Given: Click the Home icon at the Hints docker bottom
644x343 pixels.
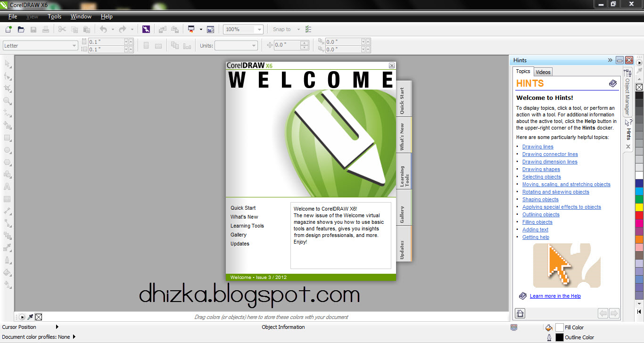Looking at the screenshot, I should click(520, 313).
